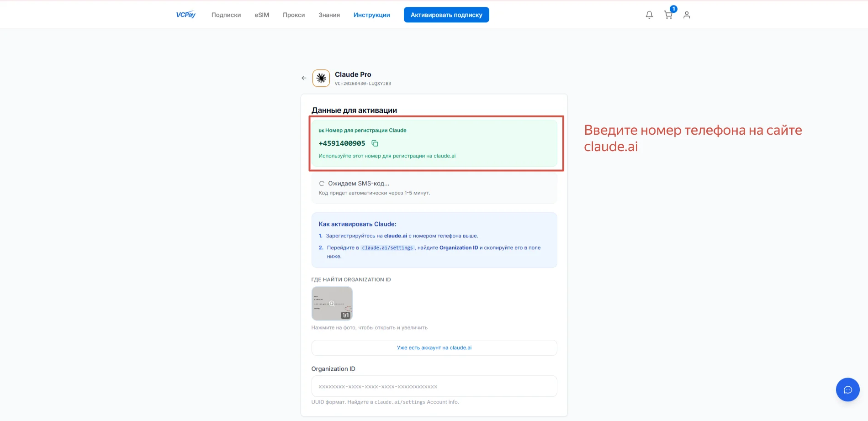Click Активировать подписку button

click(x=446, y=15)
